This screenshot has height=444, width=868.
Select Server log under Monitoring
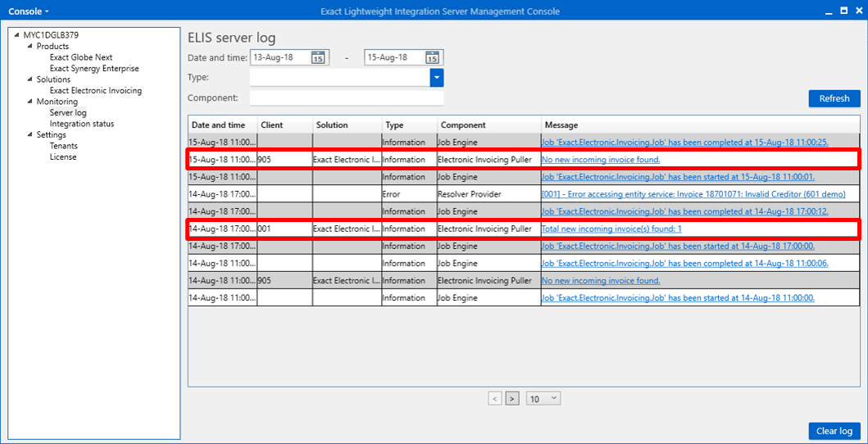pyautogui.click(x=68, y=113)
